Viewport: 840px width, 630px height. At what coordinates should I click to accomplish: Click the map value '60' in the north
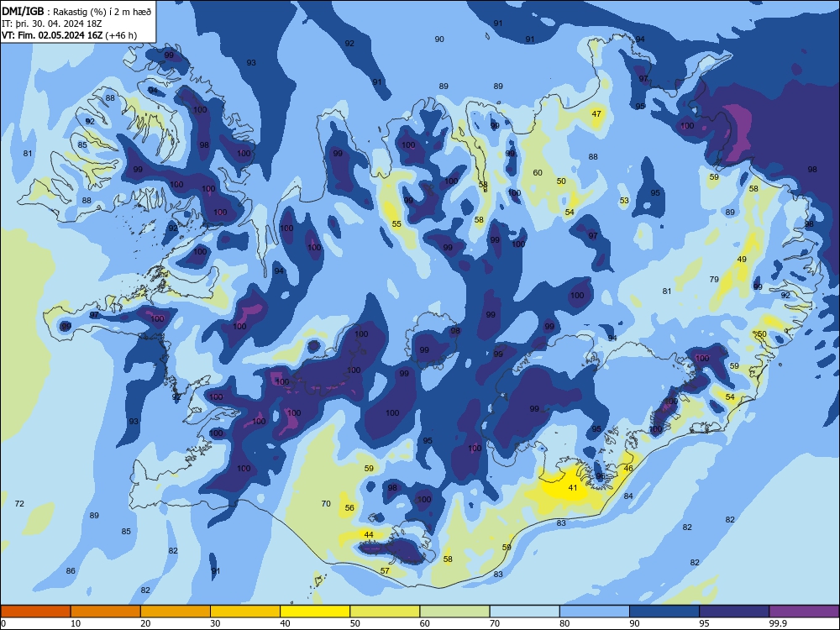pyautogui.click(x=538, y=172)
